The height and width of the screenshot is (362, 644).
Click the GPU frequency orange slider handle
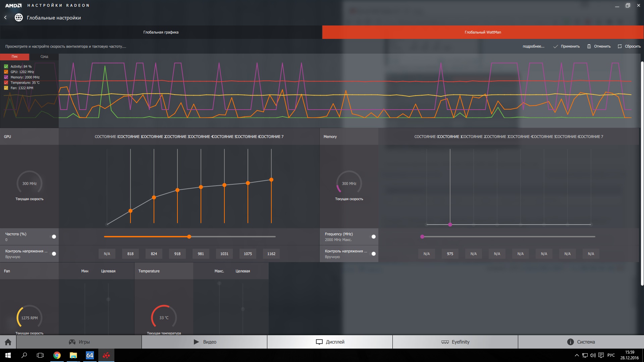point(189,237)
